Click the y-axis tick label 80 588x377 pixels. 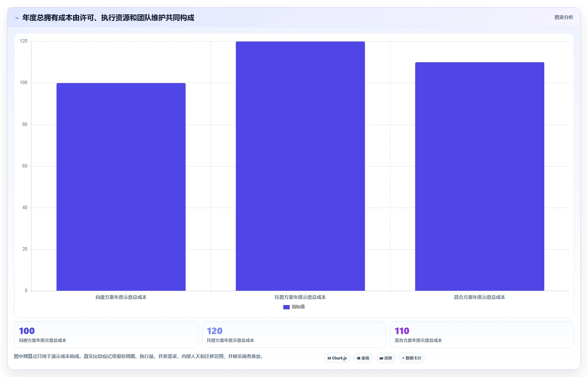coord(25,125)
